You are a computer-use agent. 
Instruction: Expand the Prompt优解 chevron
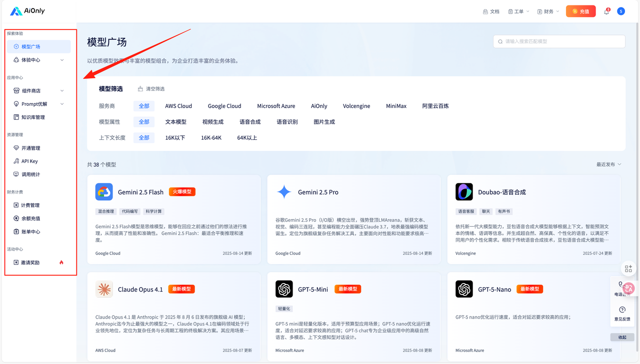[62, 104]
